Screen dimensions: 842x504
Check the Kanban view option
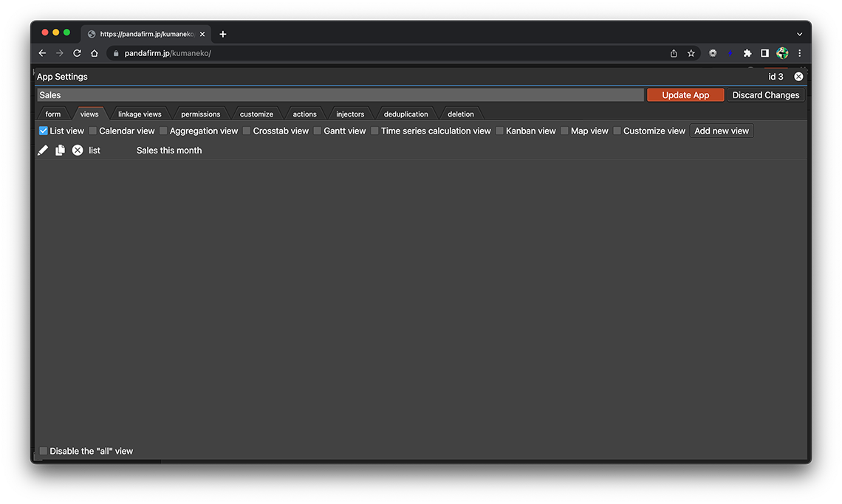(500, 131)
